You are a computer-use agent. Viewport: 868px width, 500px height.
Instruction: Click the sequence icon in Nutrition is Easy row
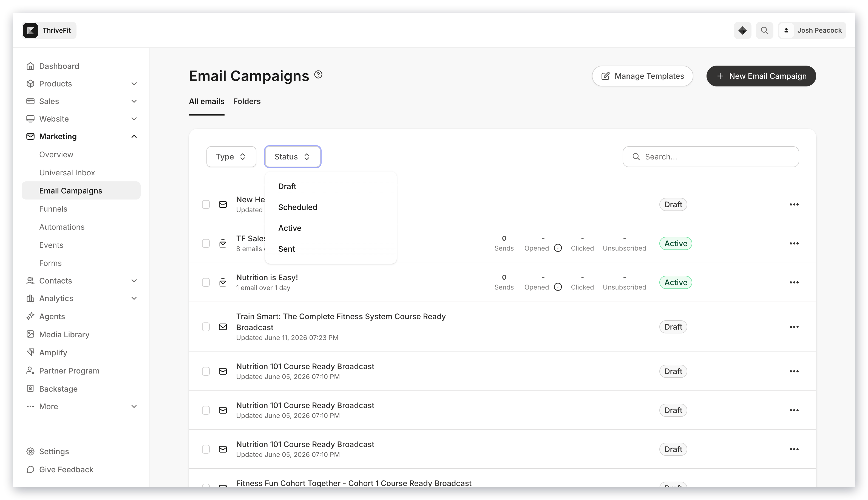[x=223, y=283]
